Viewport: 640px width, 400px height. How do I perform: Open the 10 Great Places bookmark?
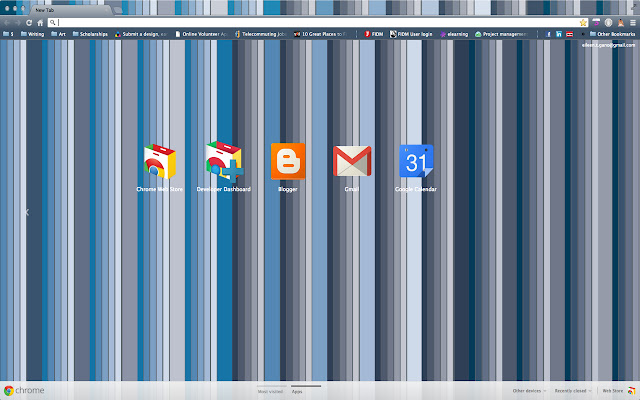(320, 34)
